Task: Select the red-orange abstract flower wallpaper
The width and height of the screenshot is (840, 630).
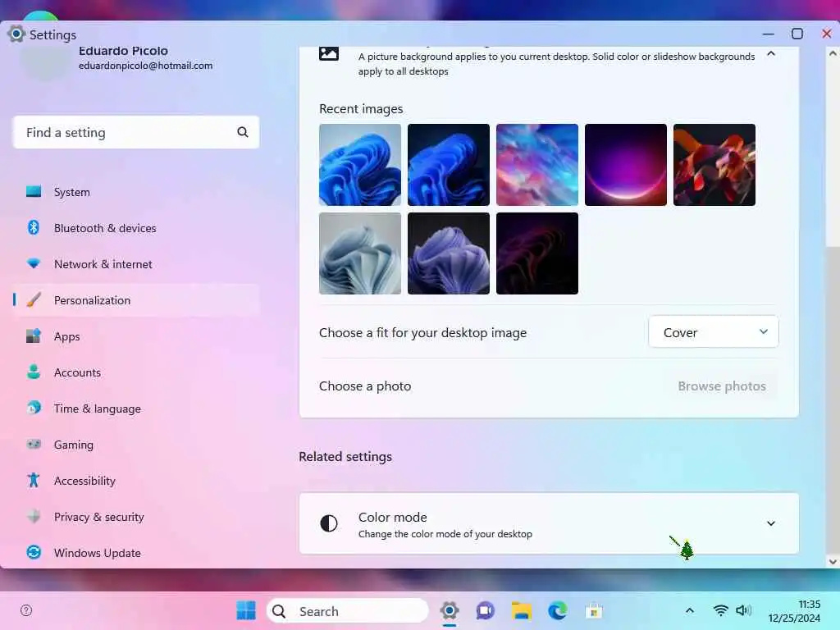Action: [x=714, y=165]
